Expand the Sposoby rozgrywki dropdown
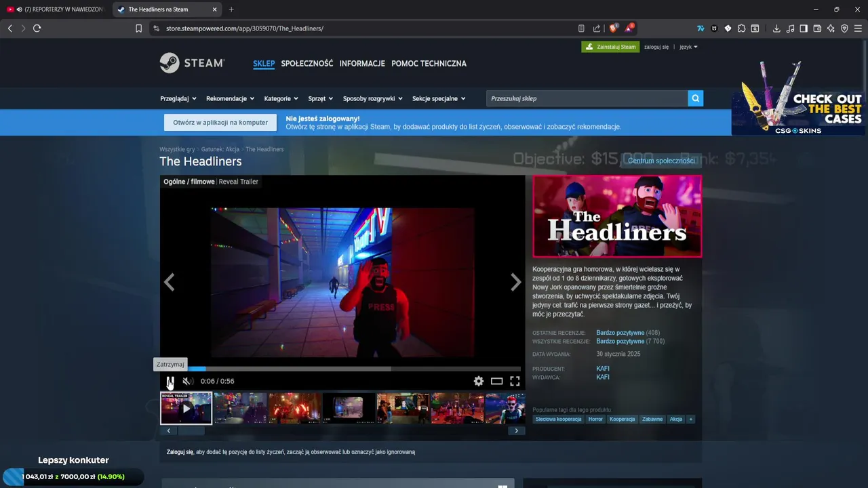The image size is (868, 488). click(373, 98)
